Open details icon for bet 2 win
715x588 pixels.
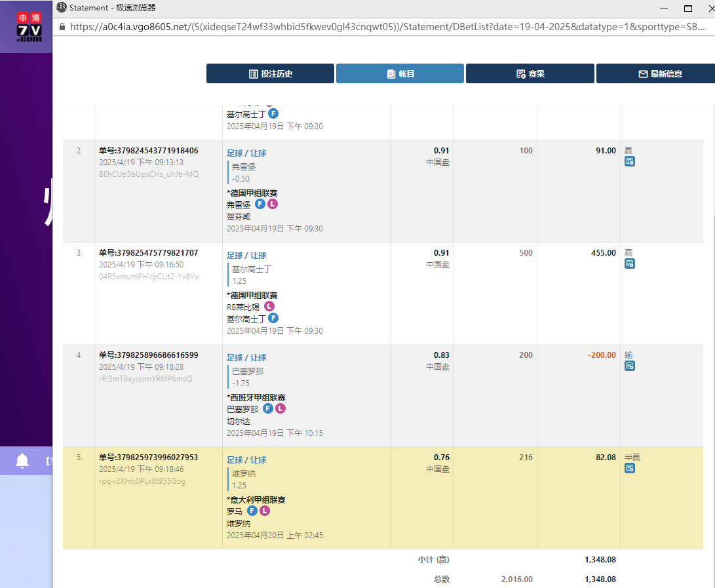(629, 161)
